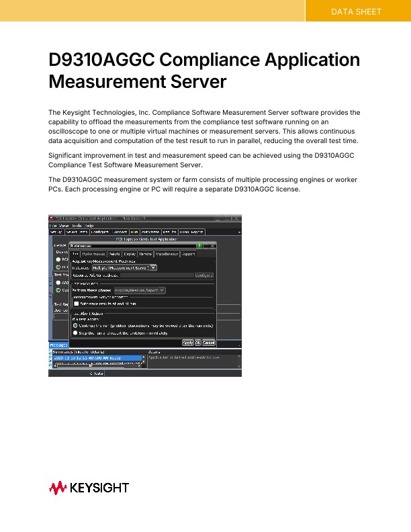Open the View menu

tap(64, 225)
